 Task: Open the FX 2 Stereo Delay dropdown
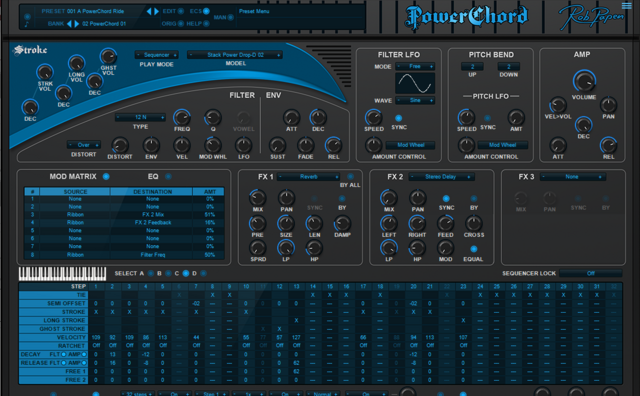coord(441,177)
